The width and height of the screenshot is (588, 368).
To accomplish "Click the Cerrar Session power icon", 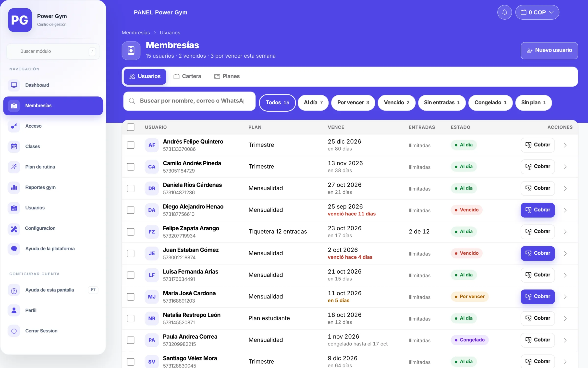I will [x=14, y=331].
